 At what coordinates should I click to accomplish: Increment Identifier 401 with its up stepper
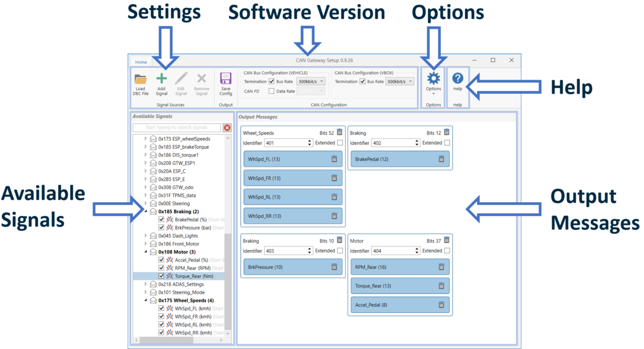point(309,140)
